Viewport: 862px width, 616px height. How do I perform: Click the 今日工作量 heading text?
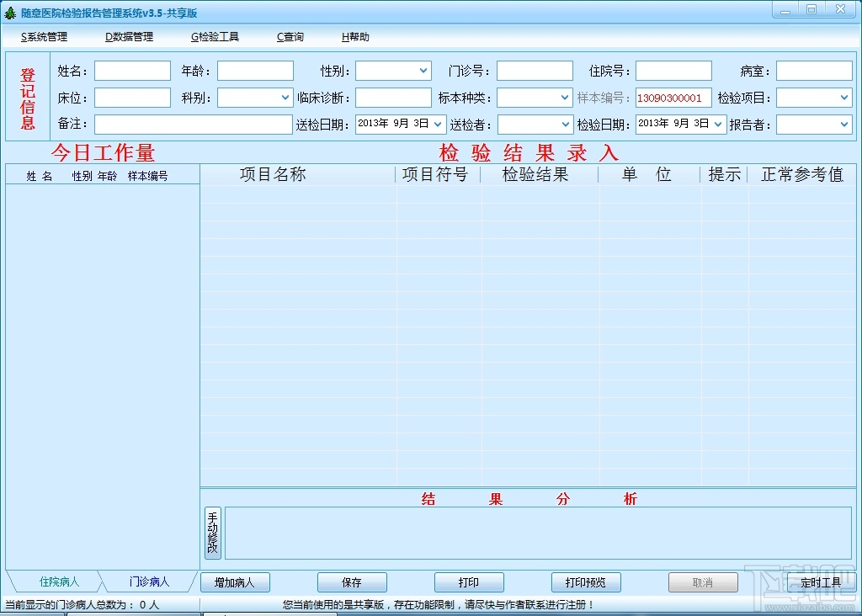104,153
